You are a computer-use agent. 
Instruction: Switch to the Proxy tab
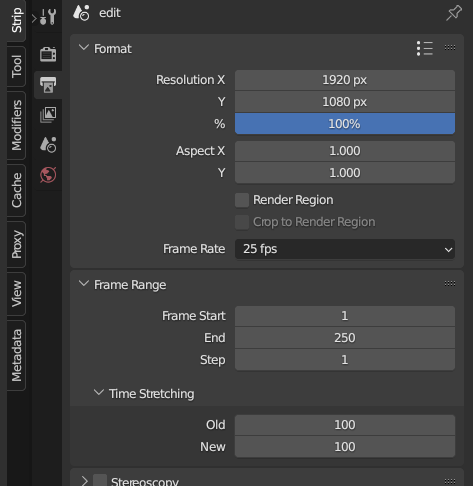click(x=16, y=244)
